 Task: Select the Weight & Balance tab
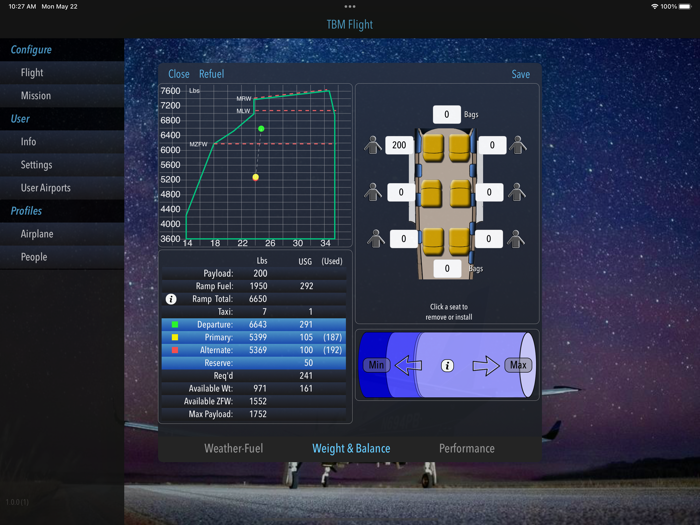(x=351, y=448)
